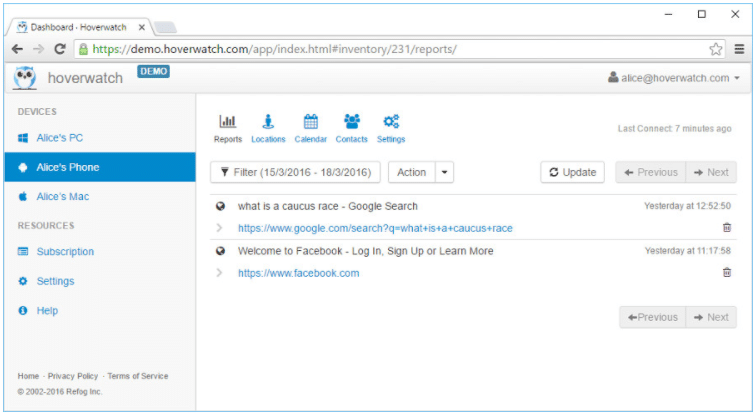Open the Locations map pin icon

[x=268, y=121]
